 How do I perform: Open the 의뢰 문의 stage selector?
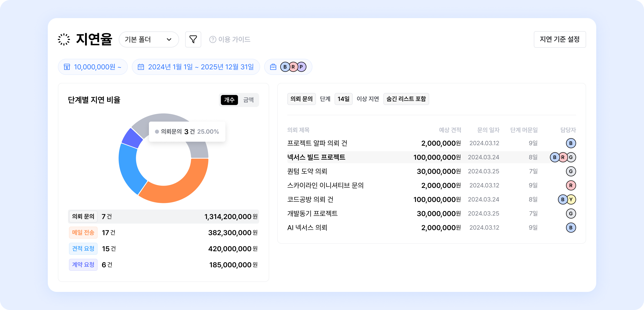pyautogui.click(x=301, y=99)
